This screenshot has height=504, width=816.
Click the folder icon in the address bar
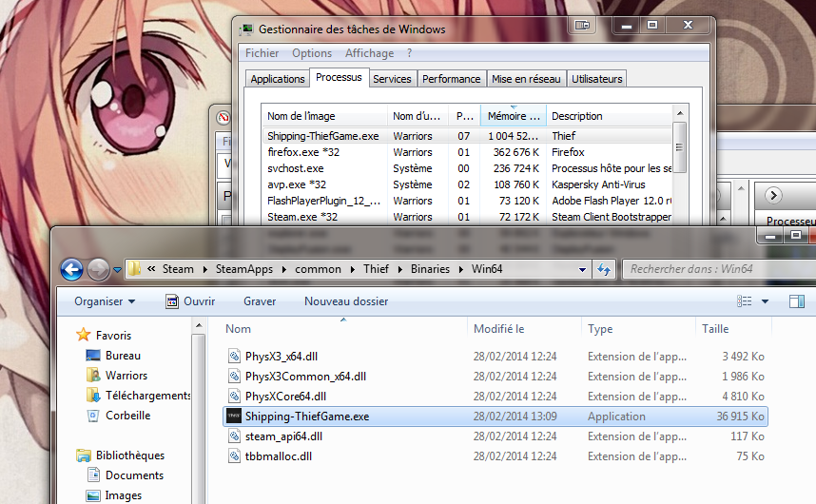coord(135,269)
